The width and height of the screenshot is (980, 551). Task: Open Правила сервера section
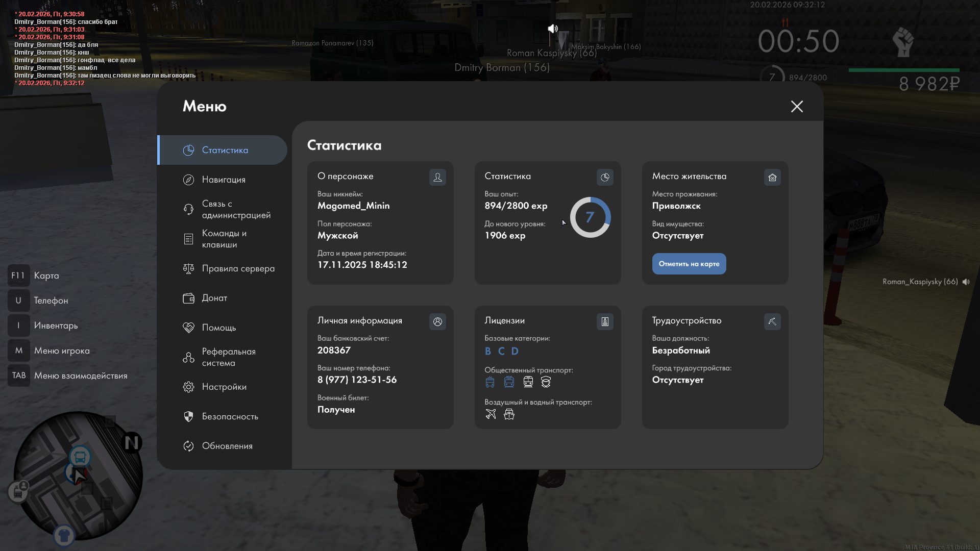(x=237, y=268)
